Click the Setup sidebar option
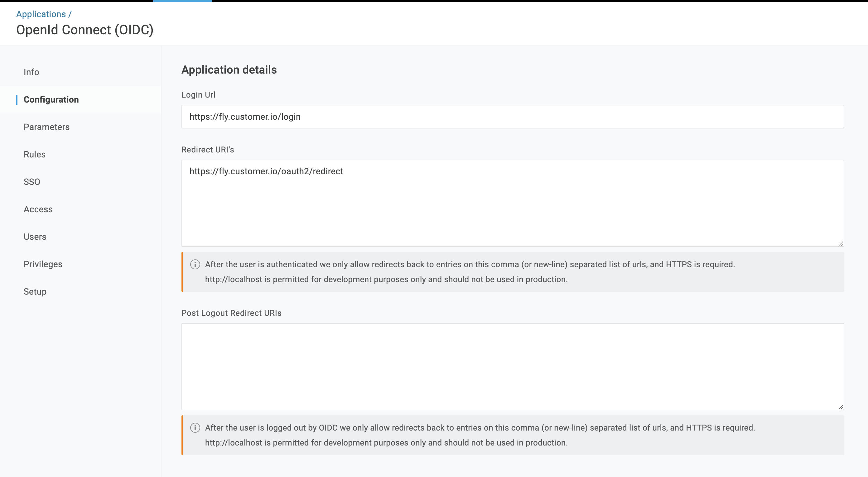 pos(35,291)
